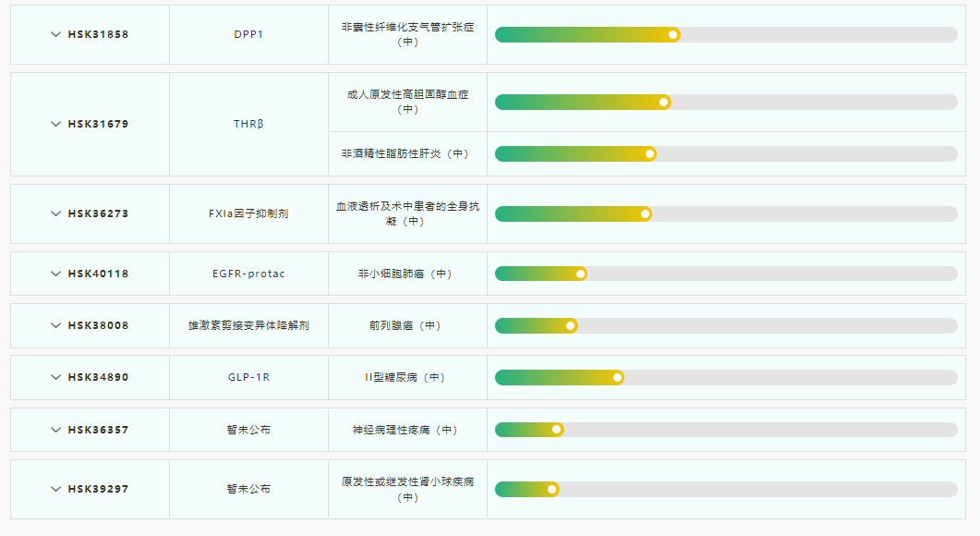Select the GLP-1R target label
Image resolution: width=980 pixels, height=536 pixels.
pos(248,377)
